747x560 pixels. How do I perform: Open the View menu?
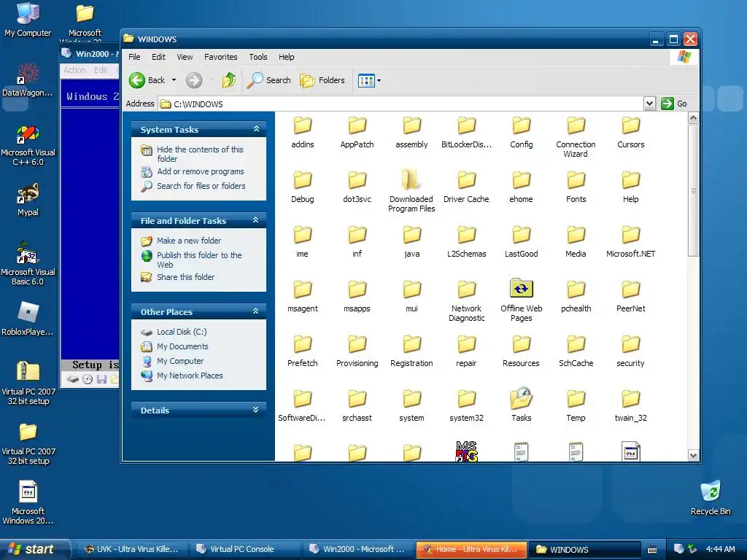pos(185,57)
